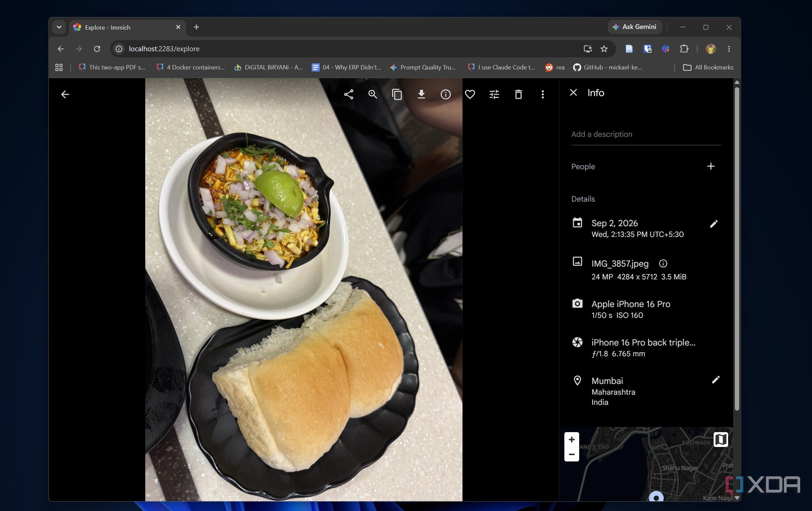Open the 'I use Claude Code t...' bookmark

pyautogui.click(x=501, y=67)
